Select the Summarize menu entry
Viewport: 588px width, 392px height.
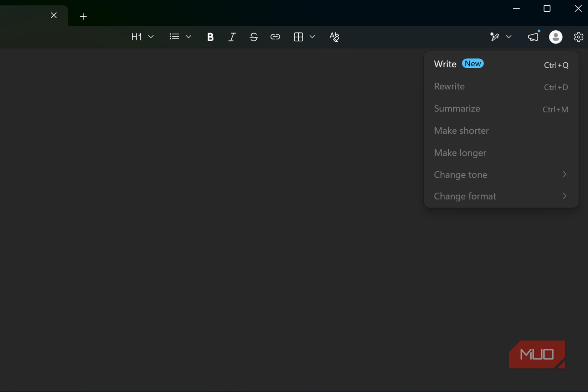click(501, 109)
